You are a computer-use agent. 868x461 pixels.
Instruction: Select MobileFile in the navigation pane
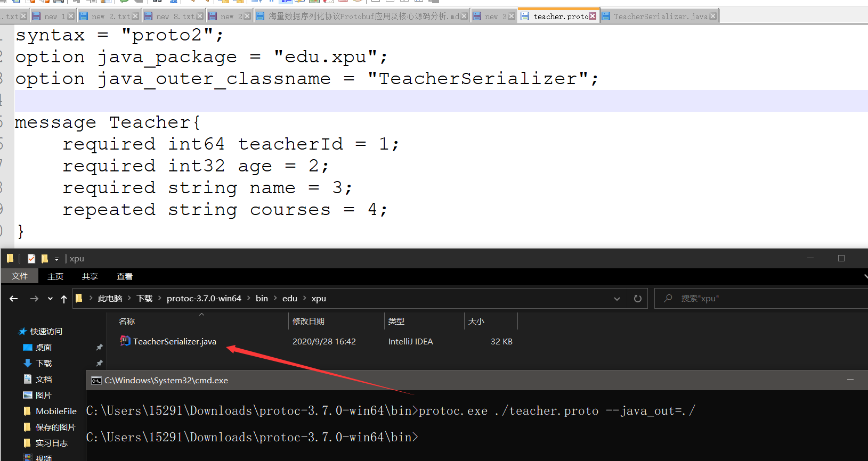click(x=56, y=411)
